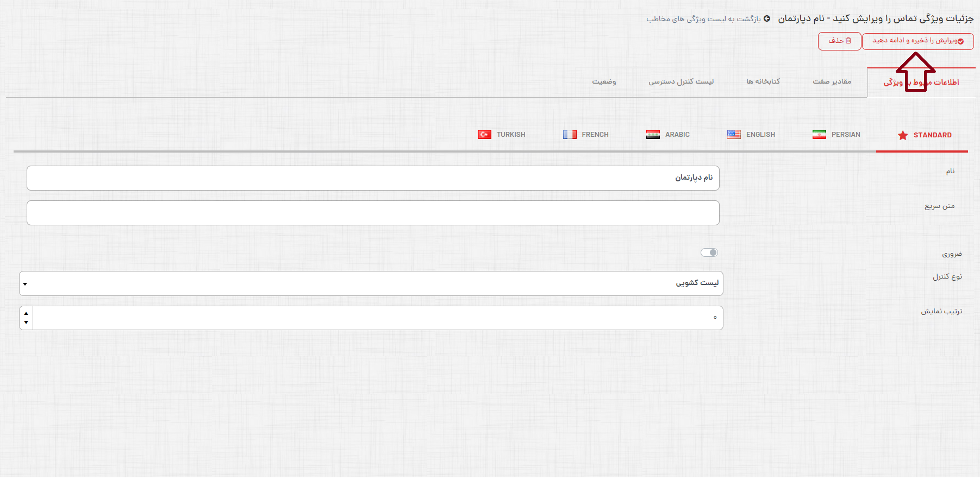Click the save and continue editing button

(917, 41)
